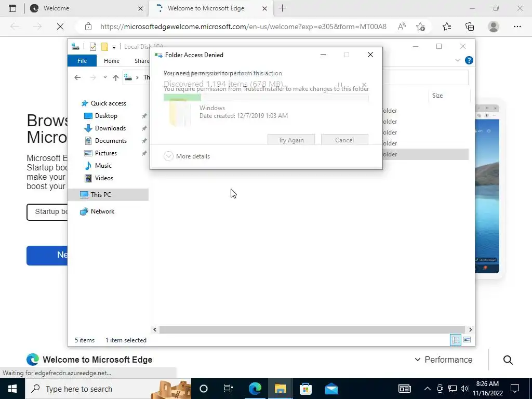Switch to large icons view in Explorer
Viewport: 532px width, 399px height.
467,340
